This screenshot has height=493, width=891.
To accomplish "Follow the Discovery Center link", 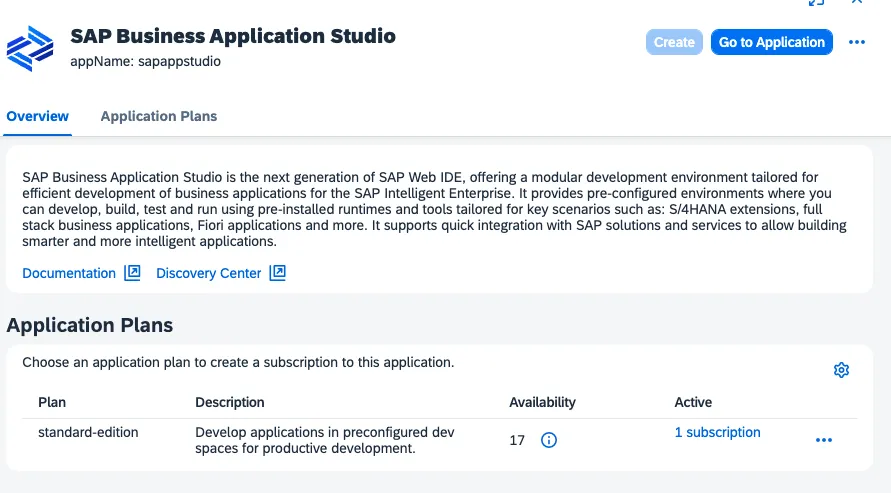I will point(209,273).
